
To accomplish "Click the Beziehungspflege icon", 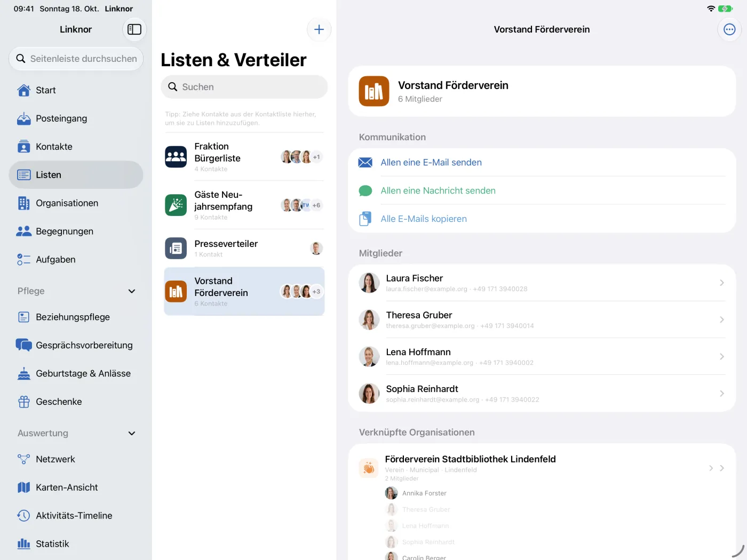I will point(24,317).
